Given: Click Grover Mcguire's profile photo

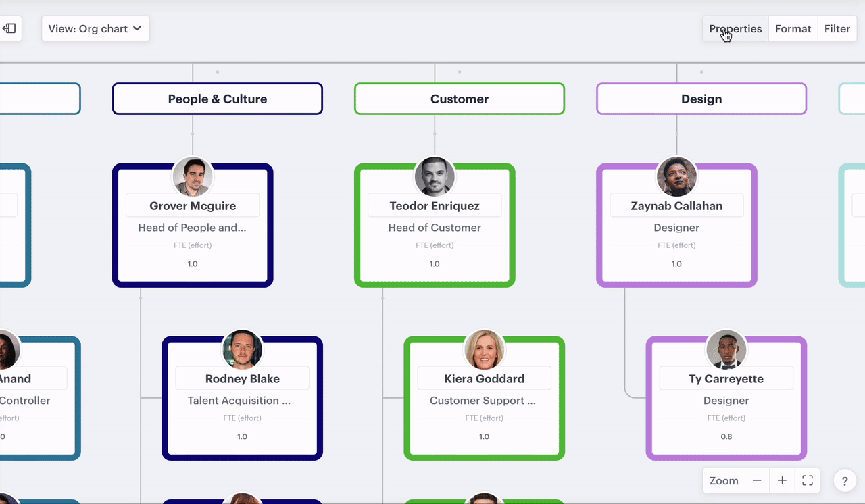Looking at the screenshot, I should [x=193, y=177].
